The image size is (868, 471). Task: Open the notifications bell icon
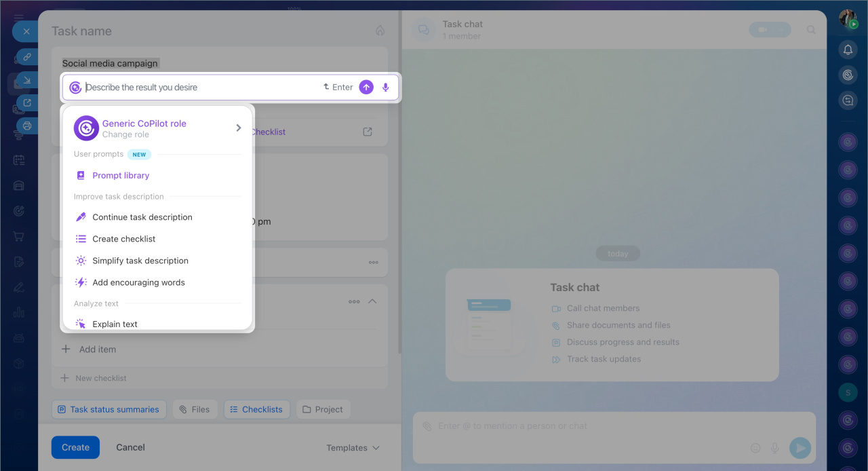(848, 50)
